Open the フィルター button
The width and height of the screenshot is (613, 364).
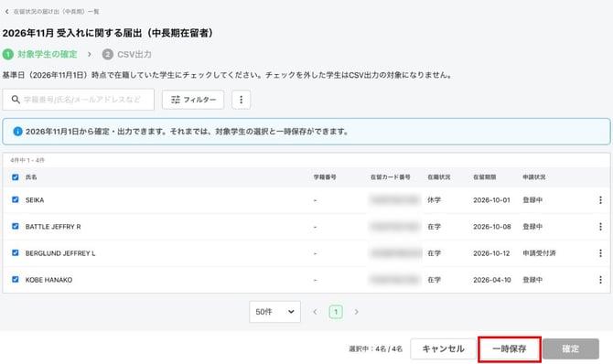point(193,100)
